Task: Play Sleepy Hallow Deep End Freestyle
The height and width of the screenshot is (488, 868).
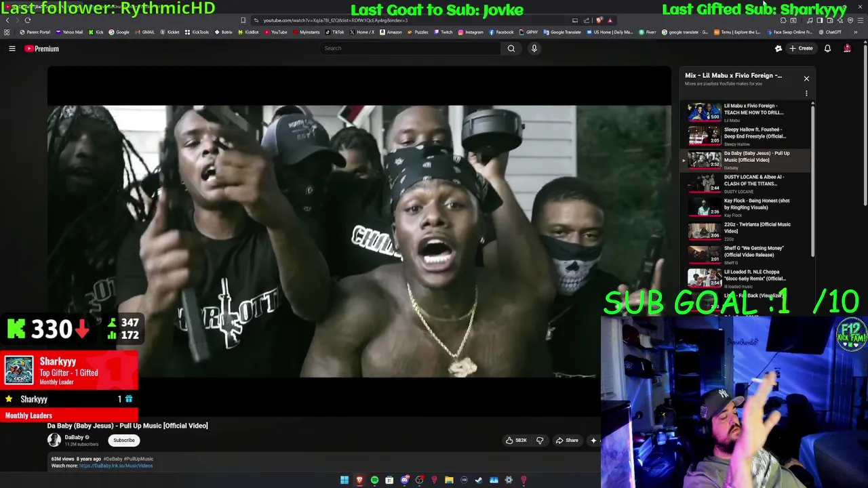Action: 745,136
